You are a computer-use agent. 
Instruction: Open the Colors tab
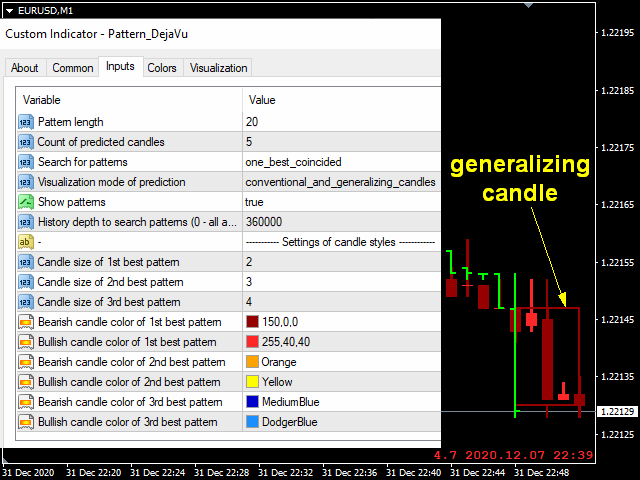(162, 68)
